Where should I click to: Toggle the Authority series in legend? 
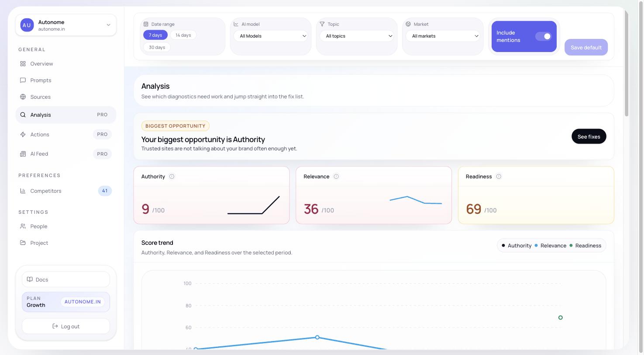(x=517, y=246)
